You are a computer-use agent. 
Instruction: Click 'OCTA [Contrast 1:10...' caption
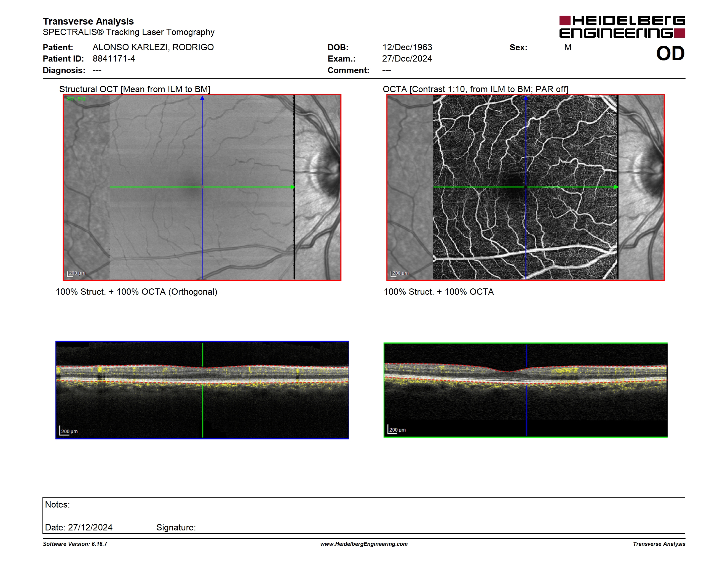476,89
